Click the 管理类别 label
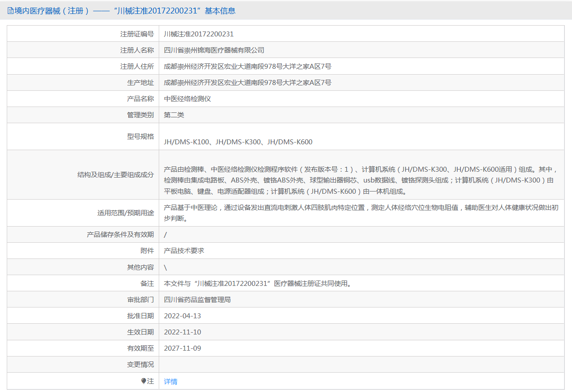 click(140, 115)
